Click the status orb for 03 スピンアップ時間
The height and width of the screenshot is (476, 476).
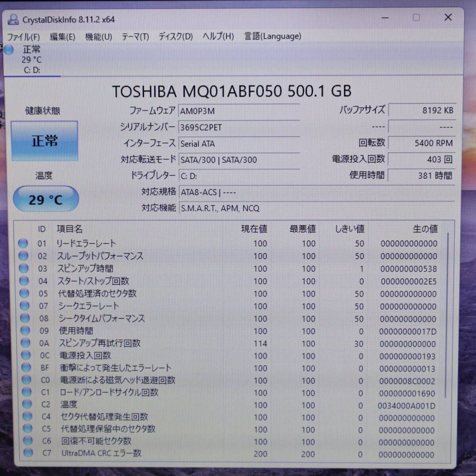click(x=24, y=269)
